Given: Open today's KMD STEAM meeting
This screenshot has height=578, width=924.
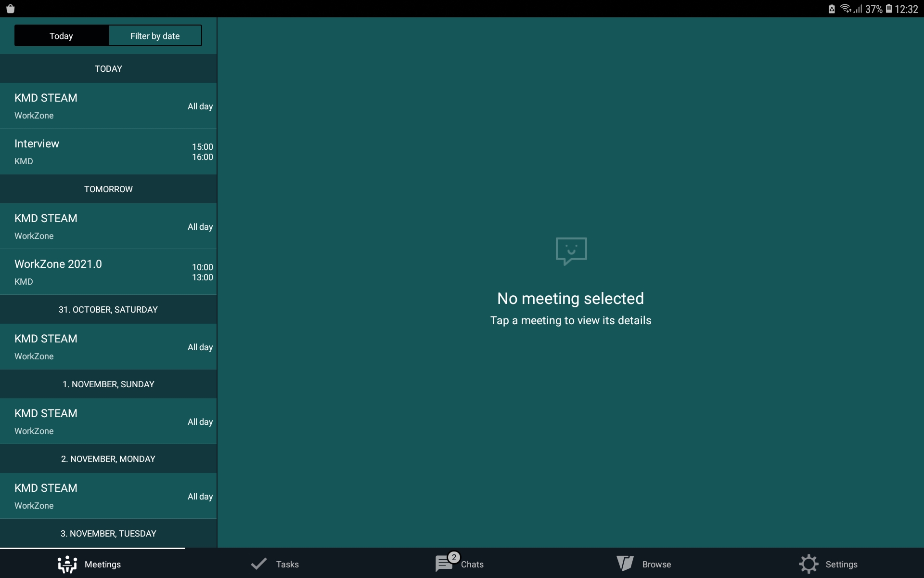Looking at the screenshot, I should (108, 106).
